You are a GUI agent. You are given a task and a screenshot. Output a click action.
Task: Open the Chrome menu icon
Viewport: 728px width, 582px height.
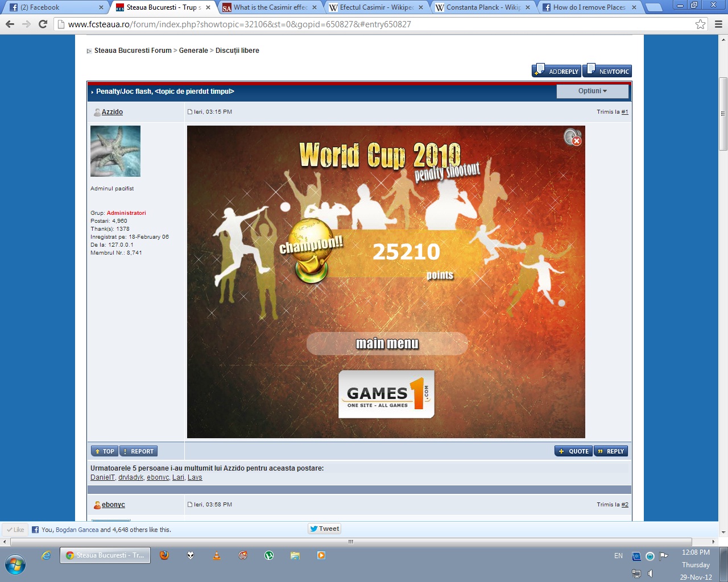coord(718,24)
